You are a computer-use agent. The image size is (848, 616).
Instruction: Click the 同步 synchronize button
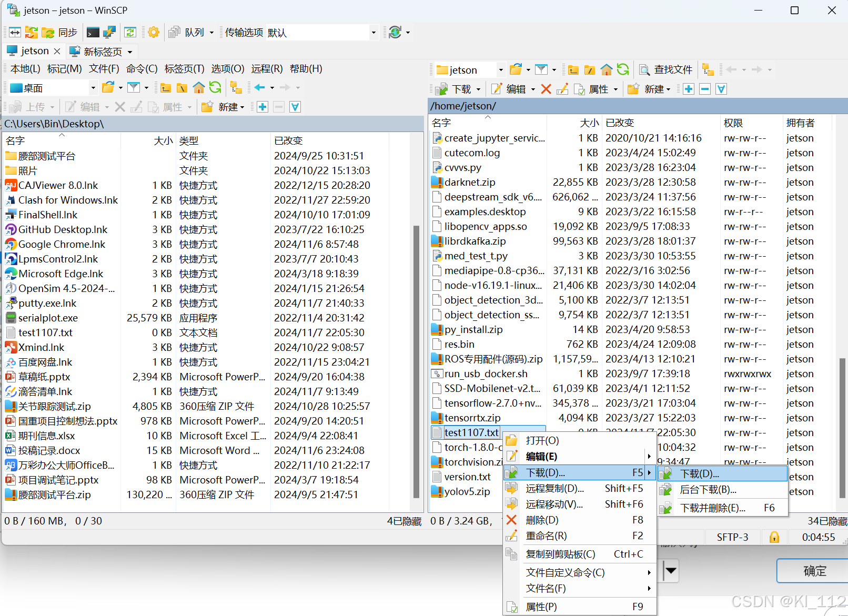pos(60,33)
